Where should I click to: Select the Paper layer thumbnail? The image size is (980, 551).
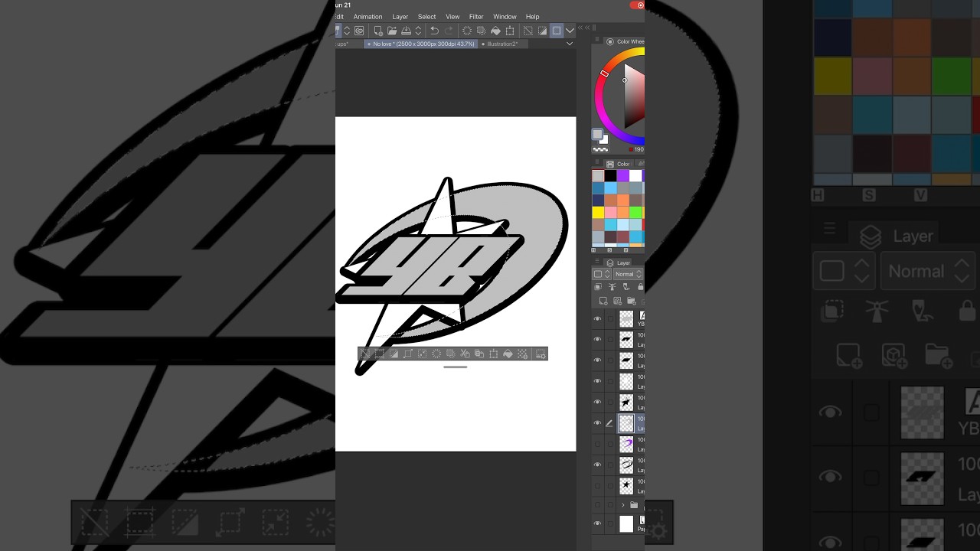tap(626, 523)
